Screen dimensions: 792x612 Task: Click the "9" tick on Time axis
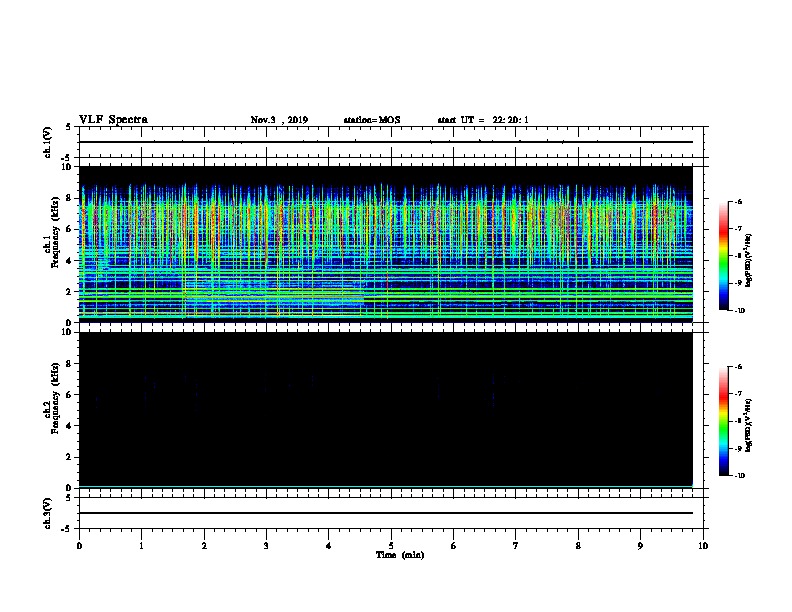tap(640, 546)
